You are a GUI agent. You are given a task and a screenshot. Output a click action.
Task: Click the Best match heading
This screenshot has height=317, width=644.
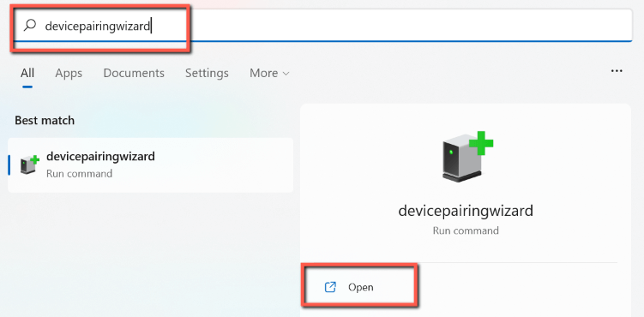pyautogui.click(x=45, y=120)
